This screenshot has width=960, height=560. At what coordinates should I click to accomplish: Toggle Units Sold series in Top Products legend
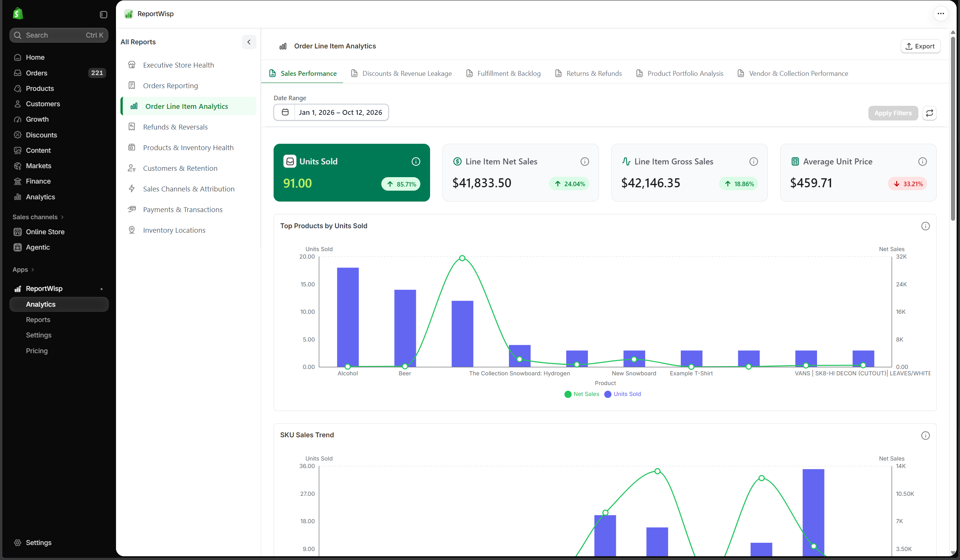point(623,394)
